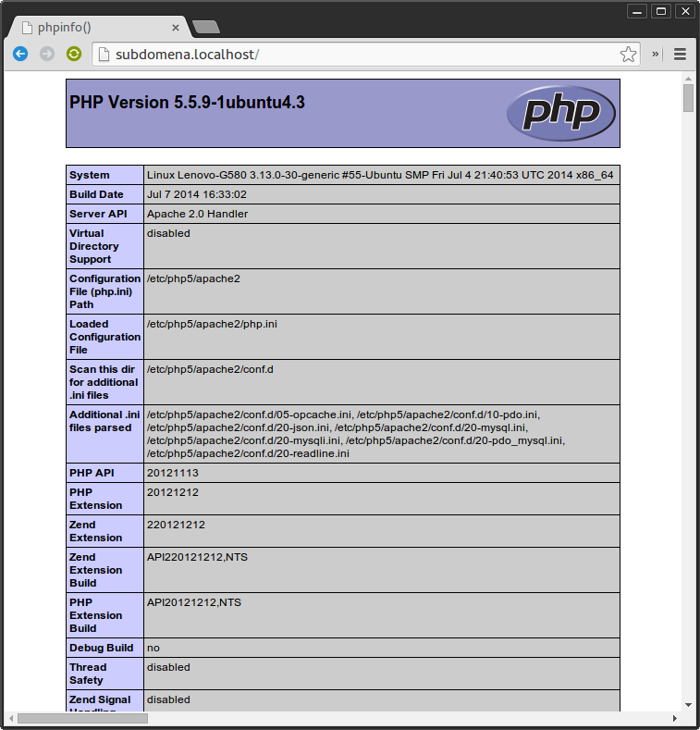Click the PHP Extension label

95,499
